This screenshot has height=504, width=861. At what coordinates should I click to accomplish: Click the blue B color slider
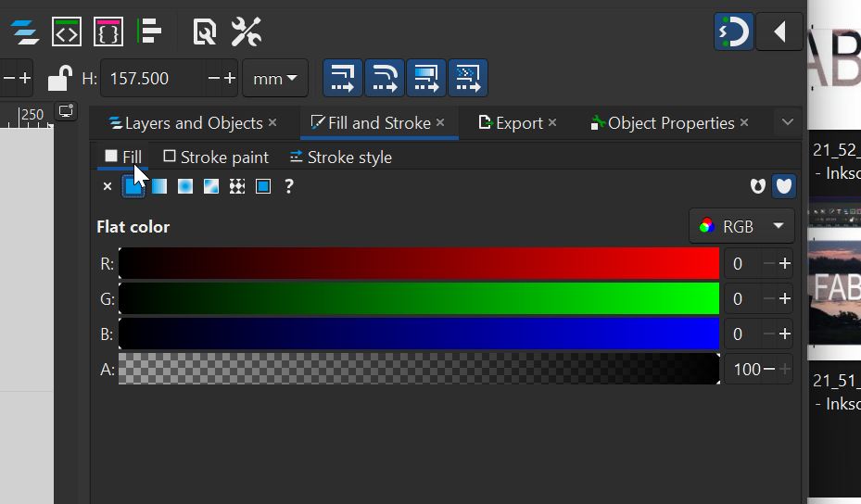coord(419,334)
